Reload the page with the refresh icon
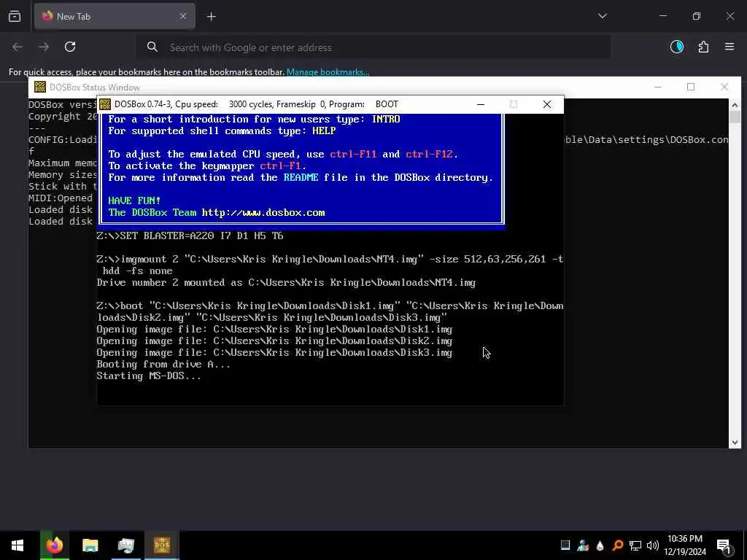 tap(70, 47)
